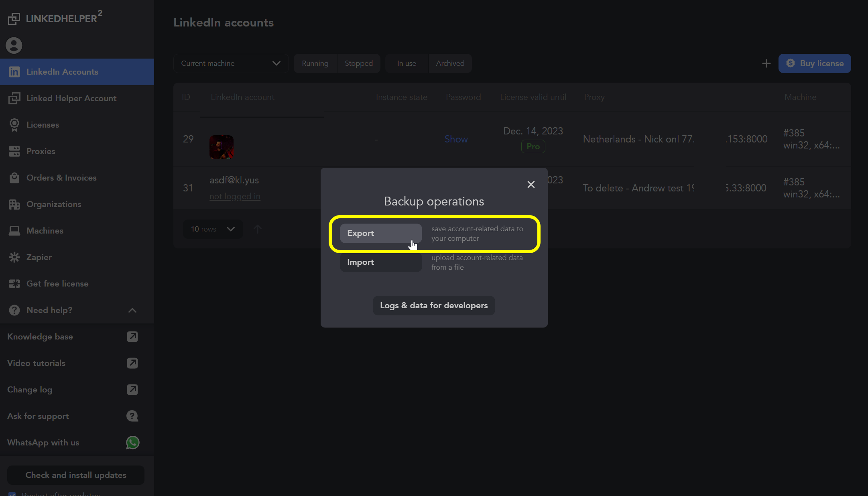Viewport: 868px width, 496px height.
Task: Open LinkedIn Accounts in the sidebar
Action: pyautogui.click(x=77, y=72)
